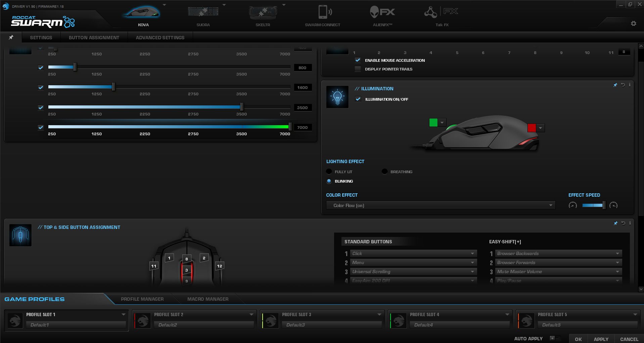This screenshot has width=644, height=343.
Task: Click Profile Slot 2 Roccat icon
Action: coord(143,321)
